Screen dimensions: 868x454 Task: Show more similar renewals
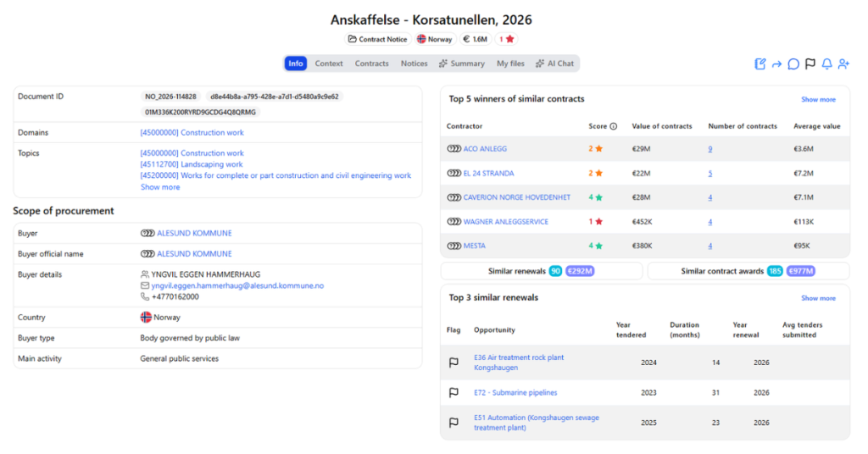pos(818,298)
